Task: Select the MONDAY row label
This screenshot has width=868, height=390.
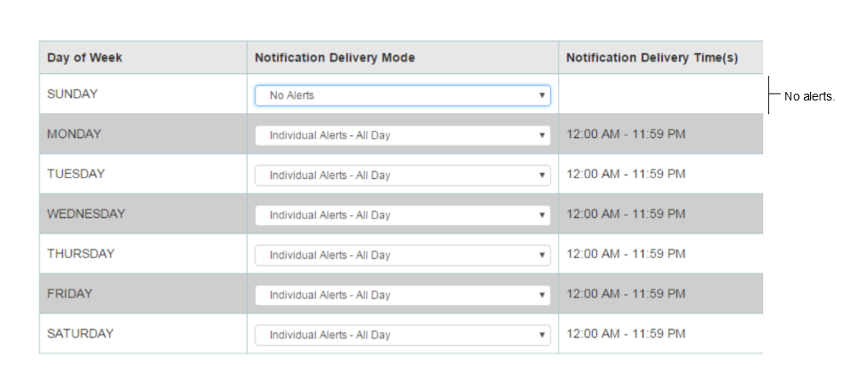Action: (x=74, y=134)
